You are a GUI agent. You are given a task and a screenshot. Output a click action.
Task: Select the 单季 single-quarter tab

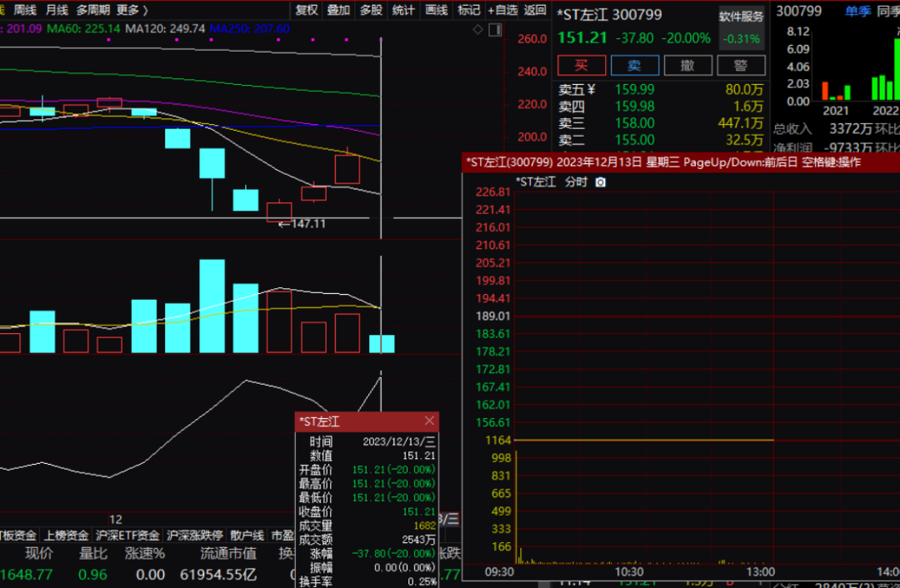pos(858,11)
